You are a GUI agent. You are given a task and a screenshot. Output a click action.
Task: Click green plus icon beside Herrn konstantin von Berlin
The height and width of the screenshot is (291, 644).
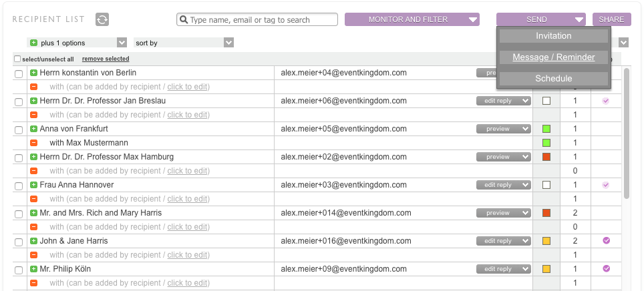(34, 73)
